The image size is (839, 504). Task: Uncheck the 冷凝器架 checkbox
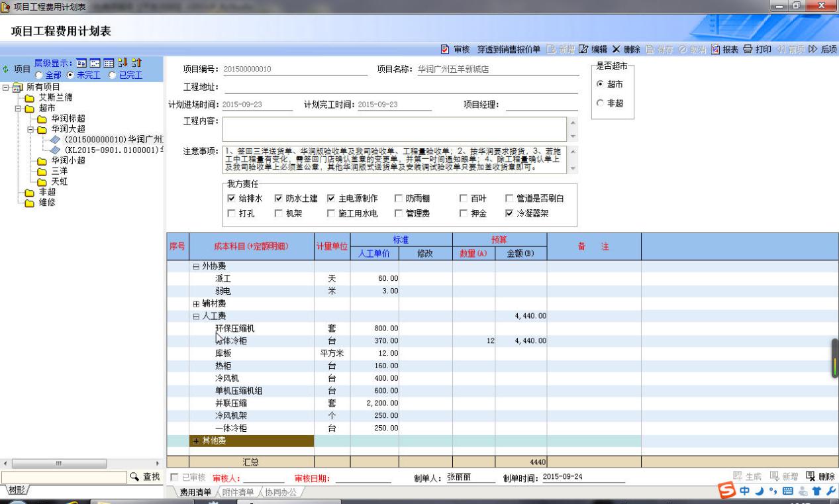pos(509,213)
